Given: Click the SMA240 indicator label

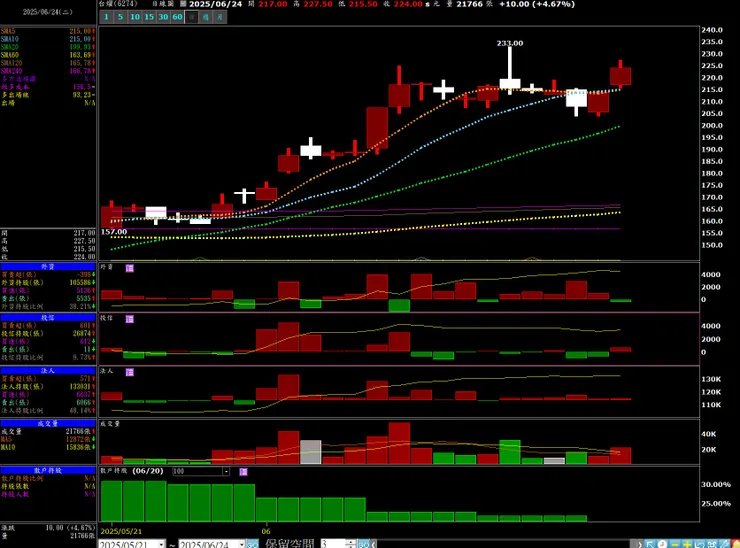Looking at the screenshot, I should (11, 71).
